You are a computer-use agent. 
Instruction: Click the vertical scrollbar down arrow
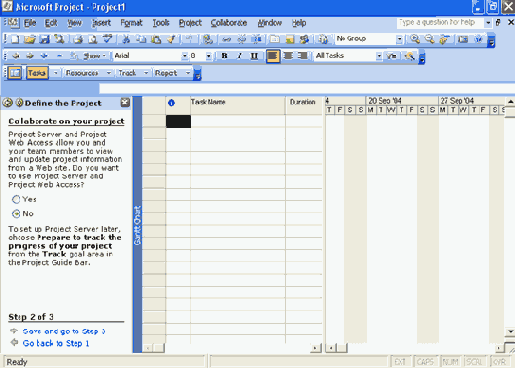510,331
